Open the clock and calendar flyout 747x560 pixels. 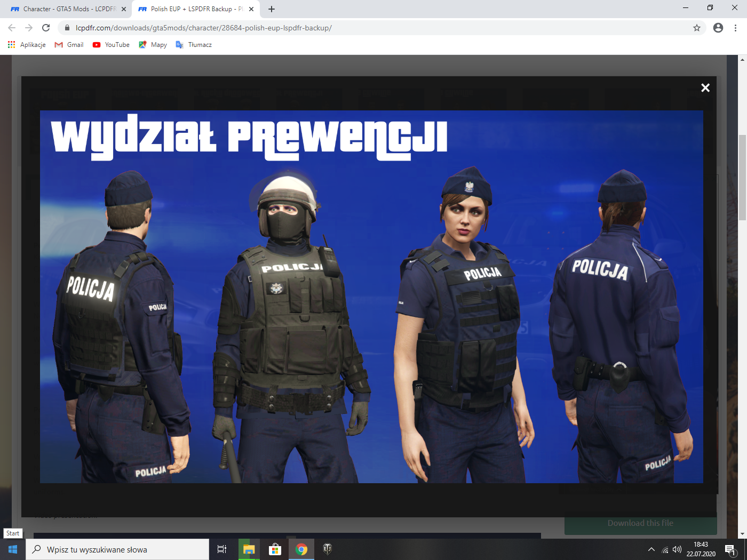click(701, 549)
